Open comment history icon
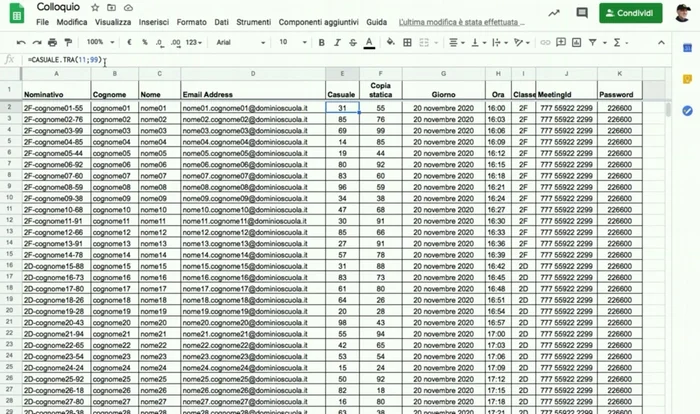 [x=582, y=13]
